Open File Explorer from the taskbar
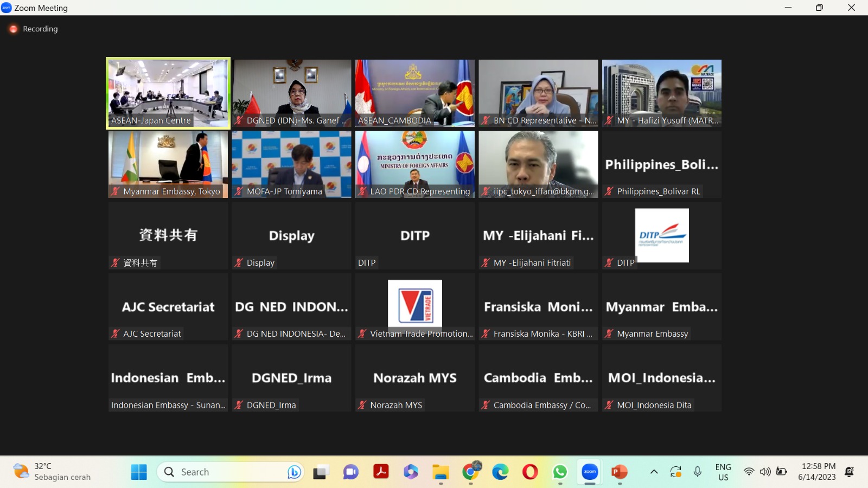This screenshot has width=868, height=488. click(441, 472)
